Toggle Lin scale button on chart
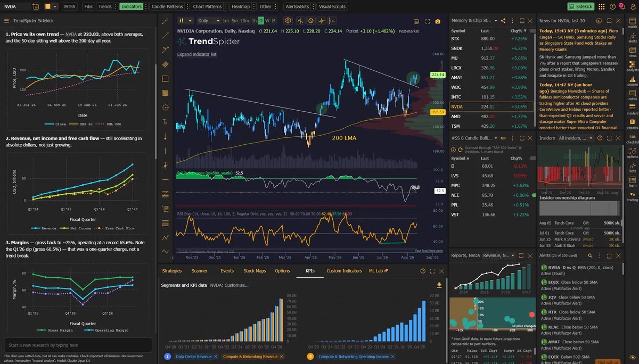 [x=332, y=21]
